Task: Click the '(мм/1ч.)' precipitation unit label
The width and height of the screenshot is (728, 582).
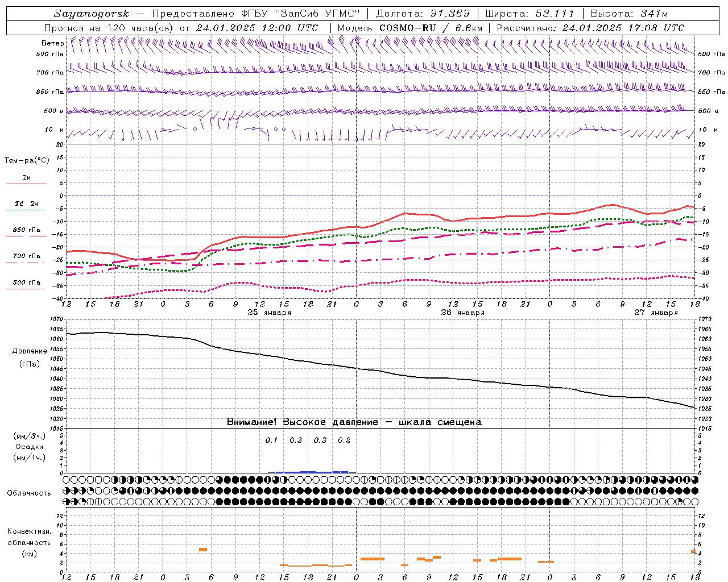Action: tap(30, 458)
